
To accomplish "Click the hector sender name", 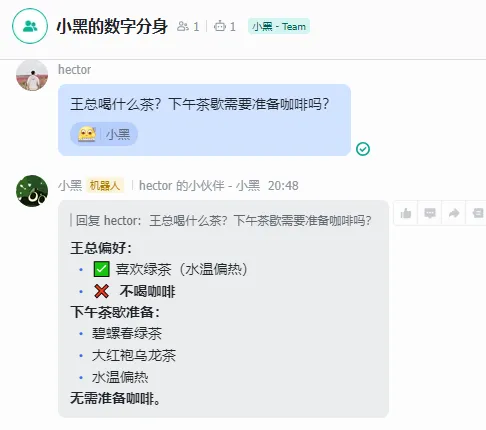I will click(74, 70).
